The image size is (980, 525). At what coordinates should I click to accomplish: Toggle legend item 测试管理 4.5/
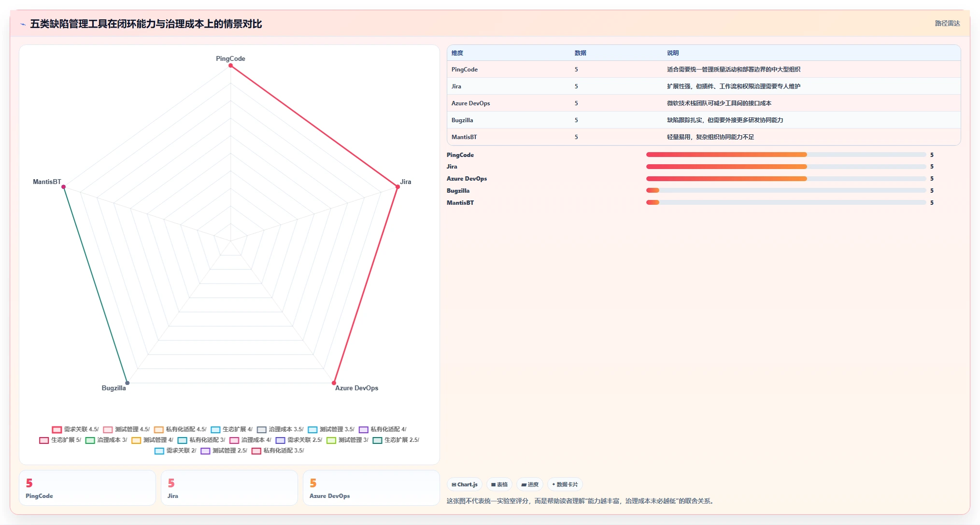coord(126,429)
